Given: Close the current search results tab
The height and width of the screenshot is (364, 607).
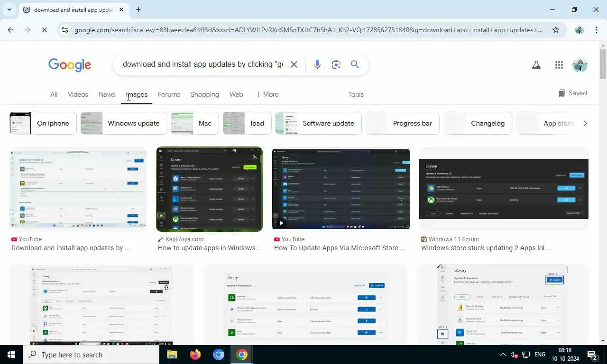Looking at the screenshot, I should coord(121,9).
